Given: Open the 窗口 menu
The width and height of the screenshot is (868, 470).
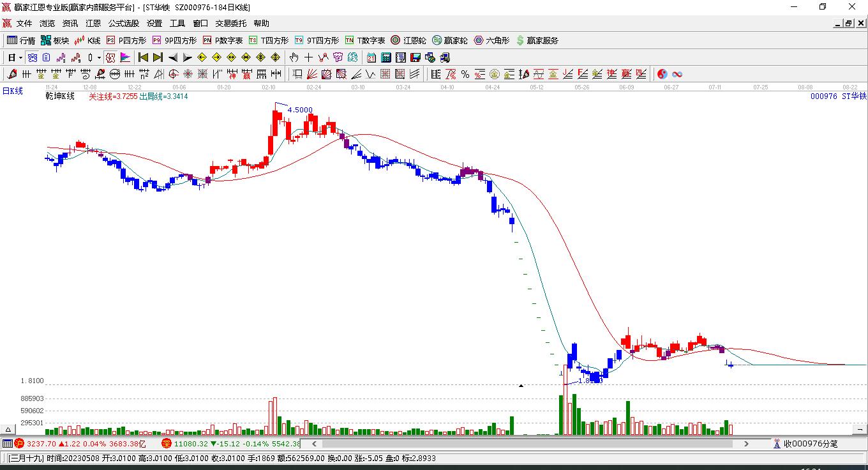Looking at the screenshot, I should [x=200, y=24].
